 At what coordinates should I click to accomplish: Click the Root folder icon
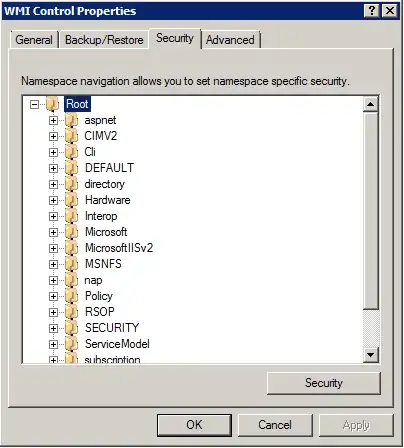click(52, 104)
